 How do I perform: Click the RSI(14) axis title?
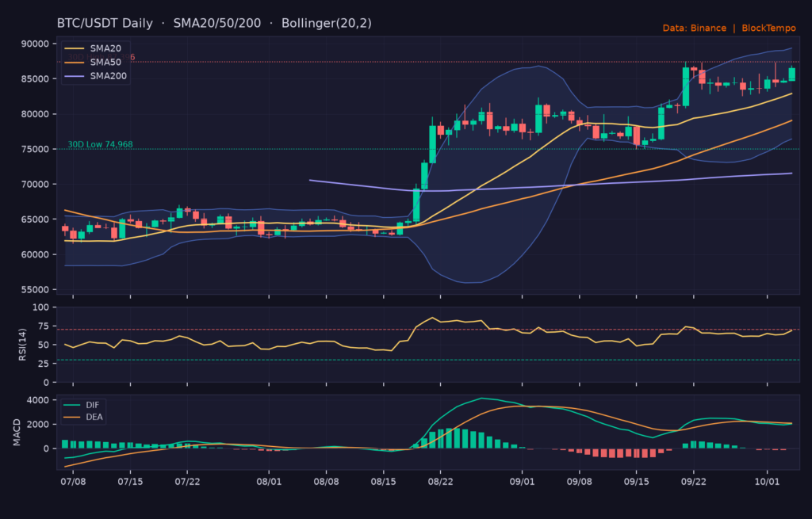tap(22, 344)
